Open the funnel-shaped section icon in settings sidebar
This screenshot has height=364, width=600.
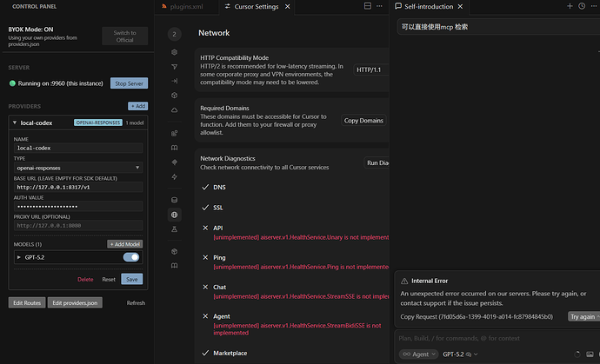(x=174, y=67)
